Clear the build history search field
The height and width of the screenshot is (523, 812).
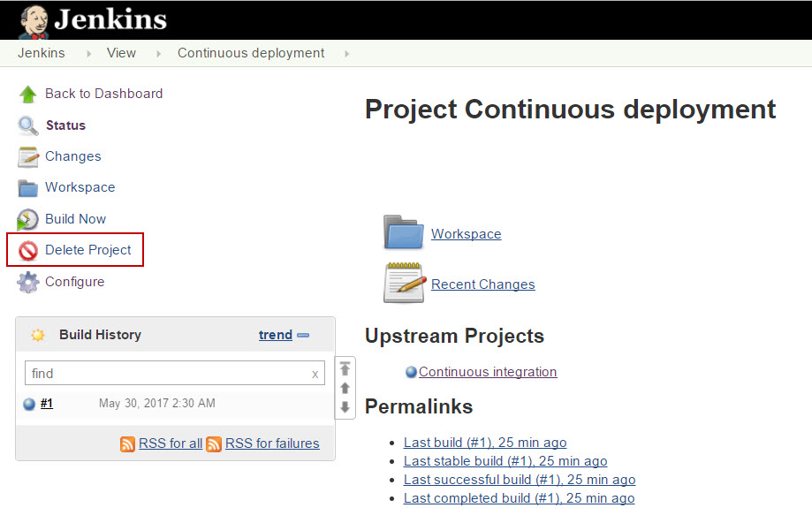(x=315, y=374)
